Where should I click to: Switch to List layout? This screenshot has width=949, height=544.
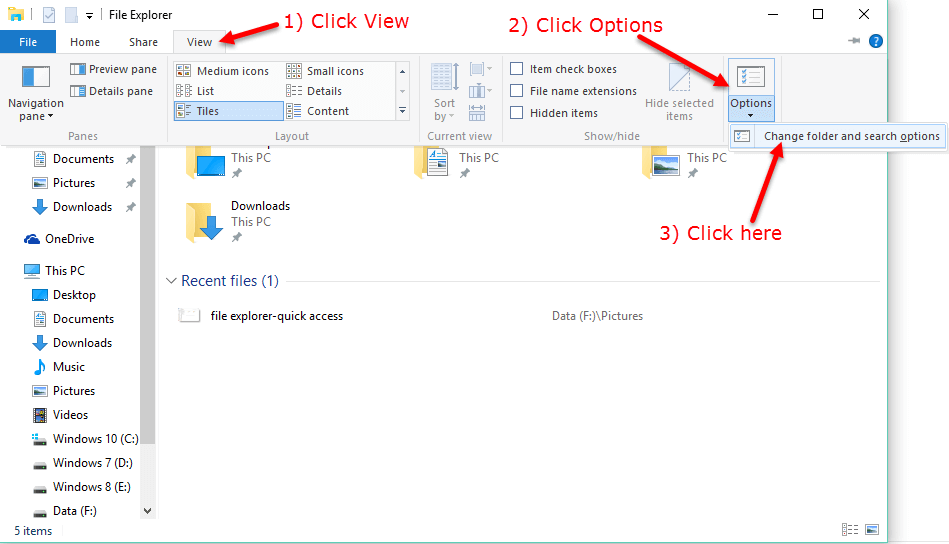(195, 91)
